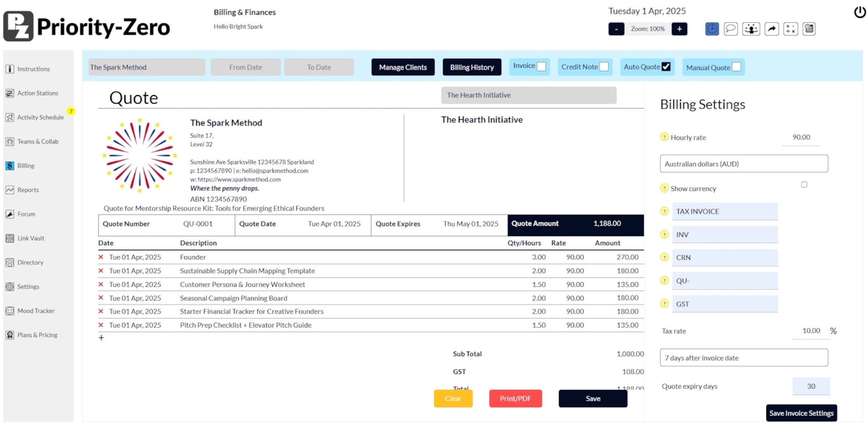The width and height of the screenshot is (868, 434).
Task: Open the Australian dollars currency dropdown
Action: coord(744,164)
